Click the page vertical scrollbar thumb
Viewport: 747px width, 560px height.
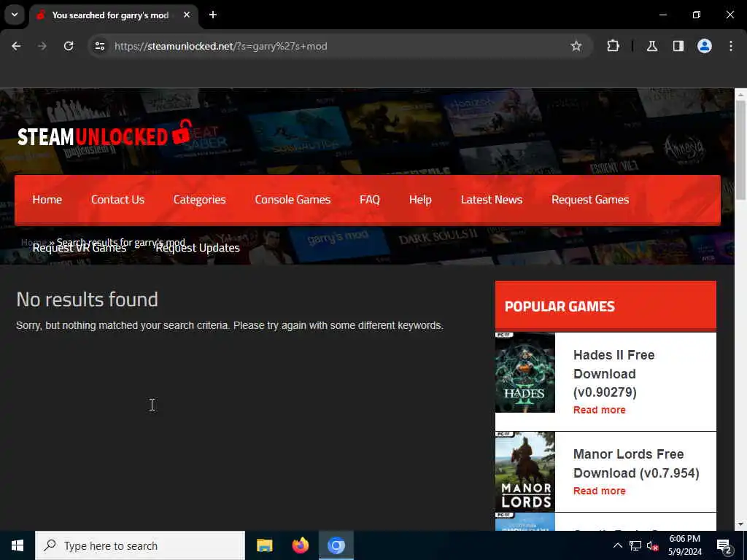click(x=740, y=150)
